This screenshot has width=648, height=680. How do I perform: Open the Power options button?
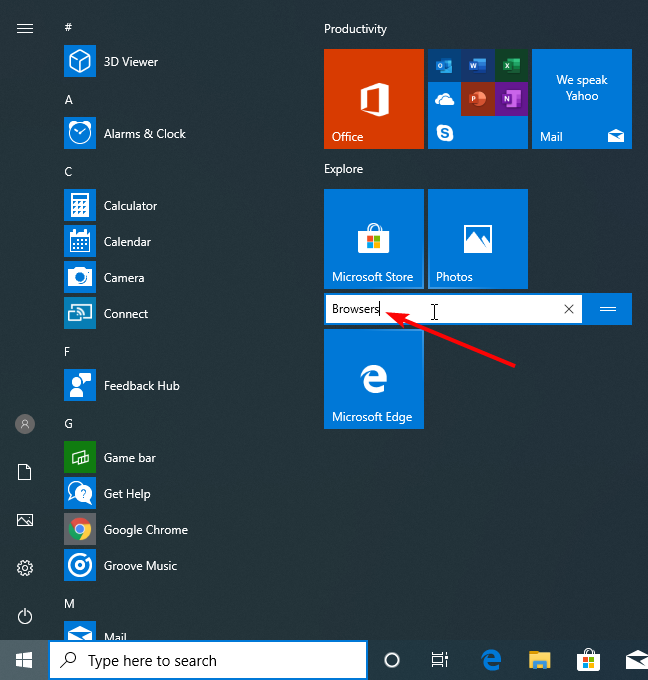(25, 616)
